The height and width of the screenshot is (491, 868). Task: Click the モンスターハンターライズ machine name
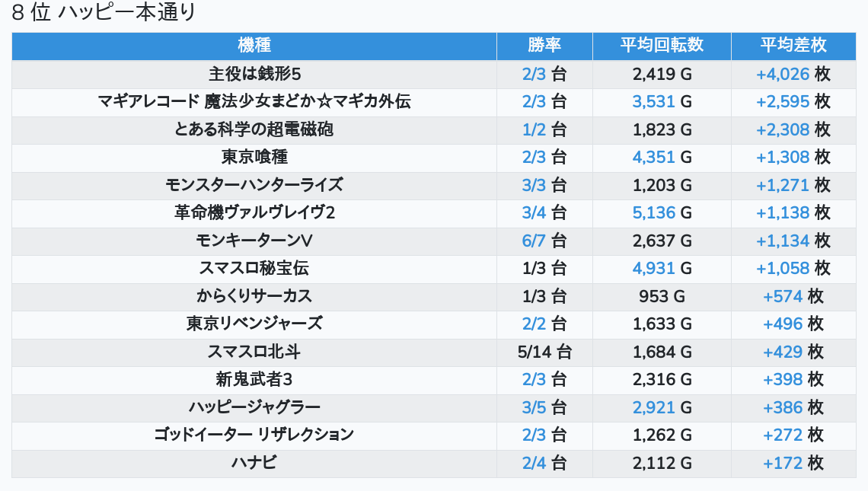[x=254, y=185]
